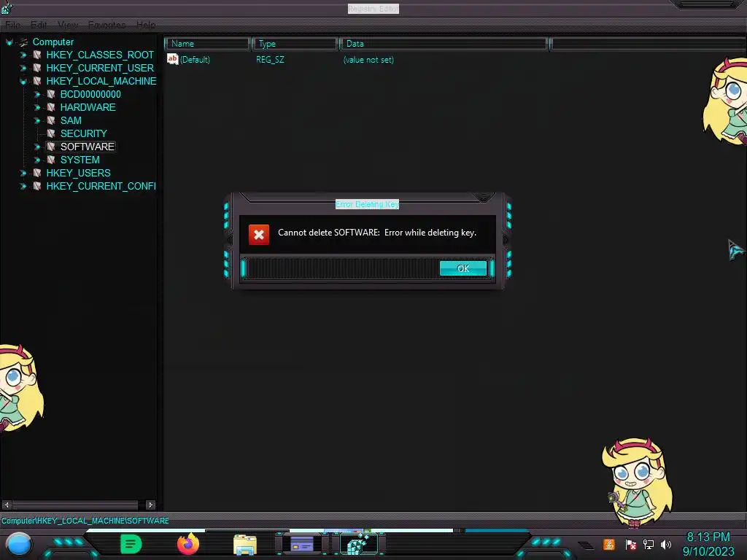
Task: Open the Edit menu
Action: (39, 25)
